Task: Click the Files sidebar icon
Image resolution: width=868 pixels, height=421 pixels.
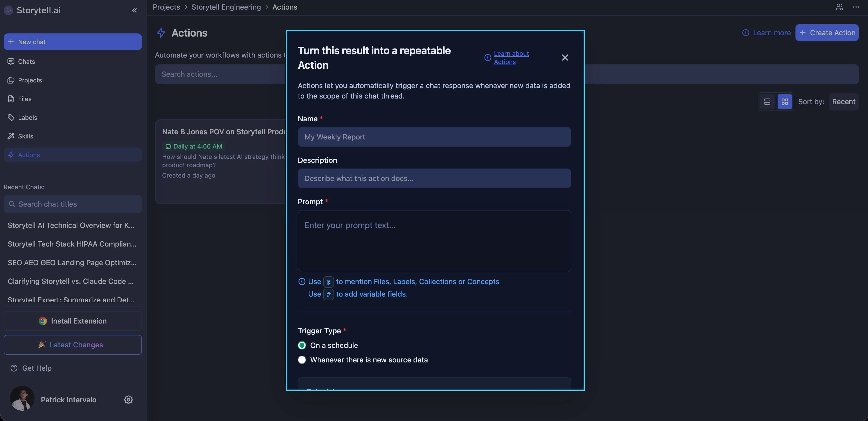Action: click(x=11, y=99)
